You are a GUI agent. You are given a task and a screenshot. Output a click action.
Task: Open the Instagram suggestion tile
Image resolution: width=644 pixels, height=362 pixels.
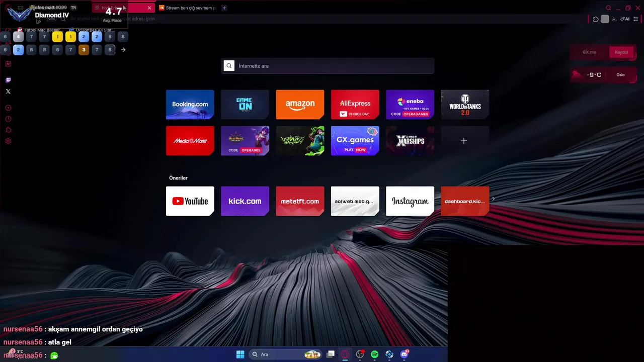click(x=410, y=201)
